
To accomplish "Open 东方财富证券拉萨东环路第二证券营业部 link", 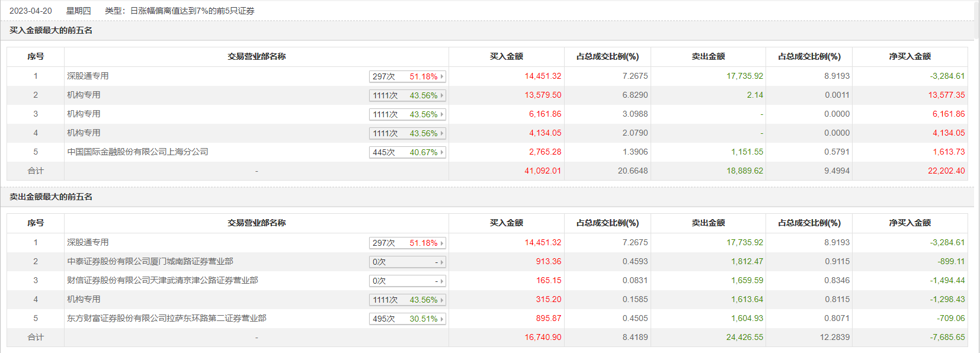I will click(166, 318).
